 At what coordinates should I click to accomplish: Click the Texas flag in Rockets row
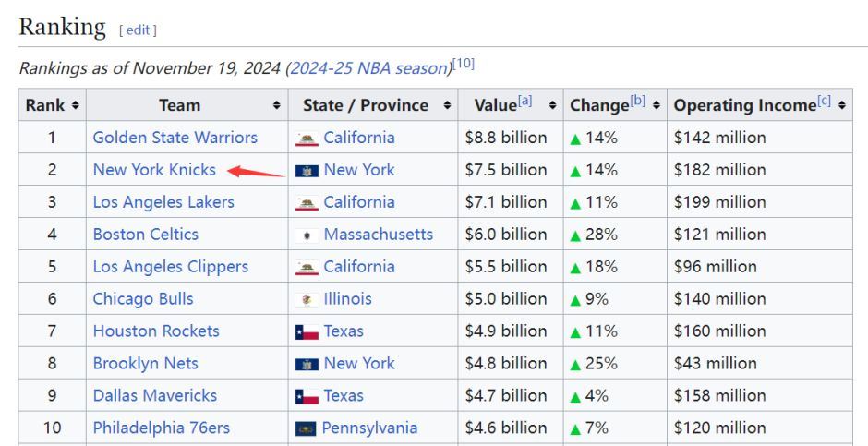click(307, 332)
